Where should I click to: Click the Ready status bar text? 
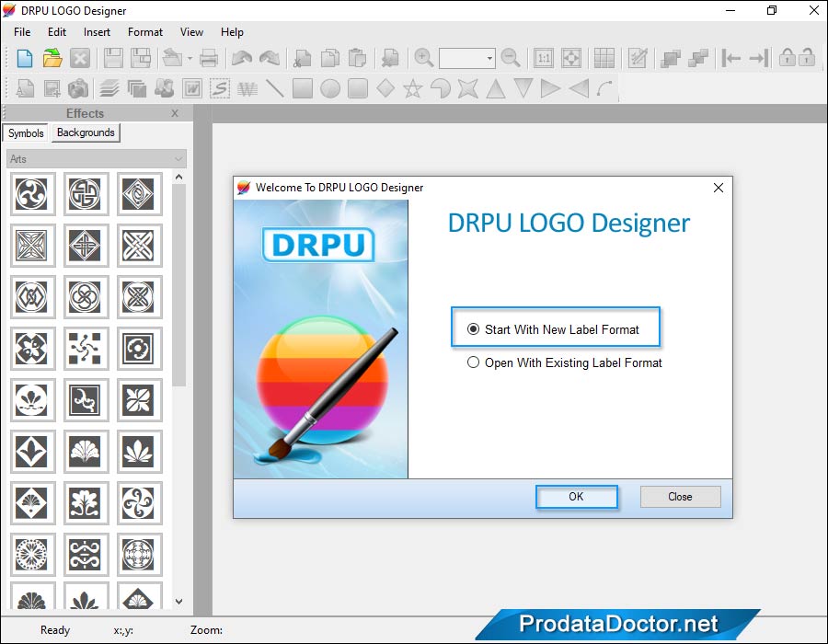pyautogui.click(x=55, y=630)
